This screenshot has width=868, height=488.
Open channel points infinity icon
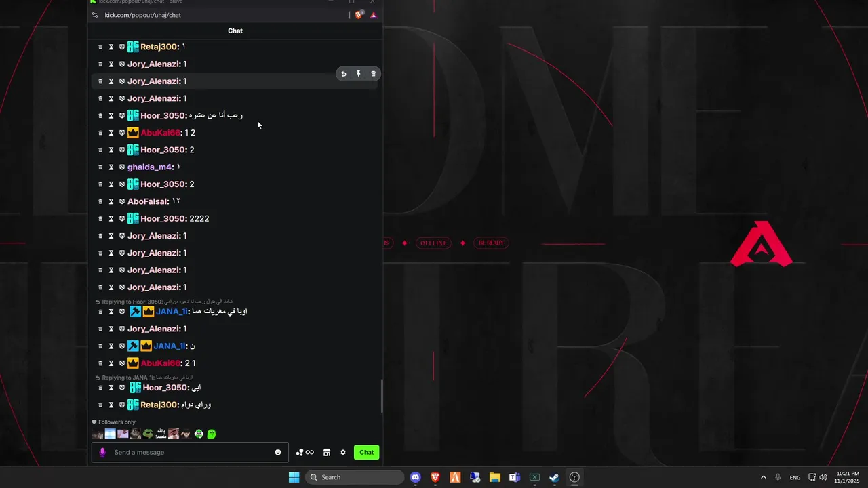coord(305,452)
